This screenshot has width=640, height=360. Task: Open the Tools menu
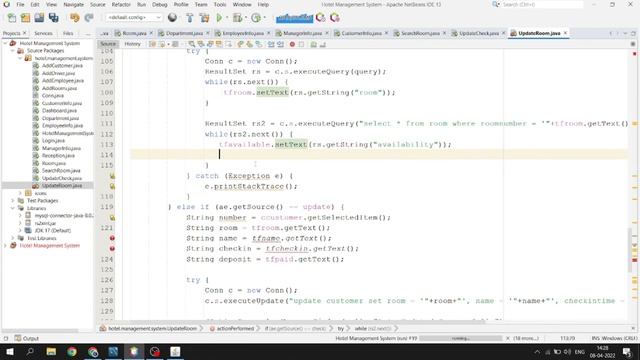tap(220, 4)
